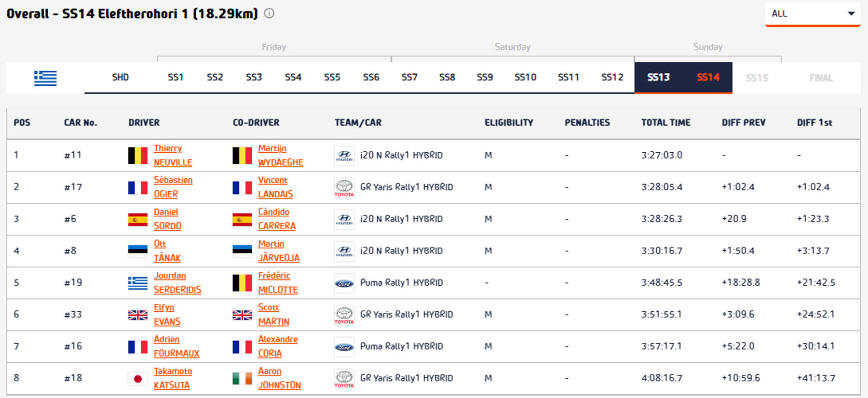The image size is (868, 398).
Task: Open the ALL category dropdown
Action: coord(813,14)
